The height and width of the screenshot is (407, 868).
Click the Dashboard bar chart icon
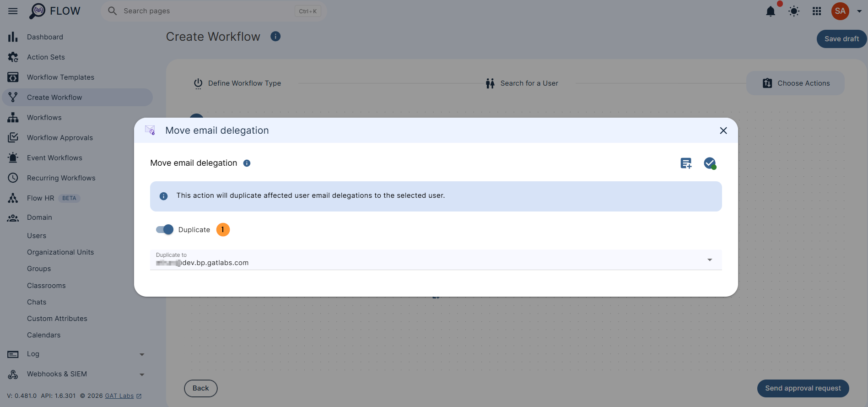[13, 37]
